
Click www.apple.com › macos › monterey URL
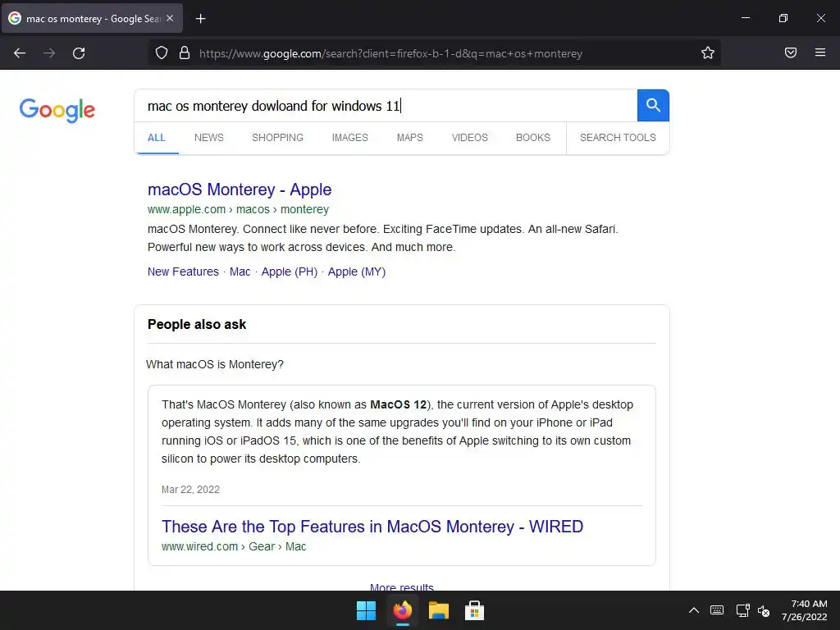click(x=238, y=209)
